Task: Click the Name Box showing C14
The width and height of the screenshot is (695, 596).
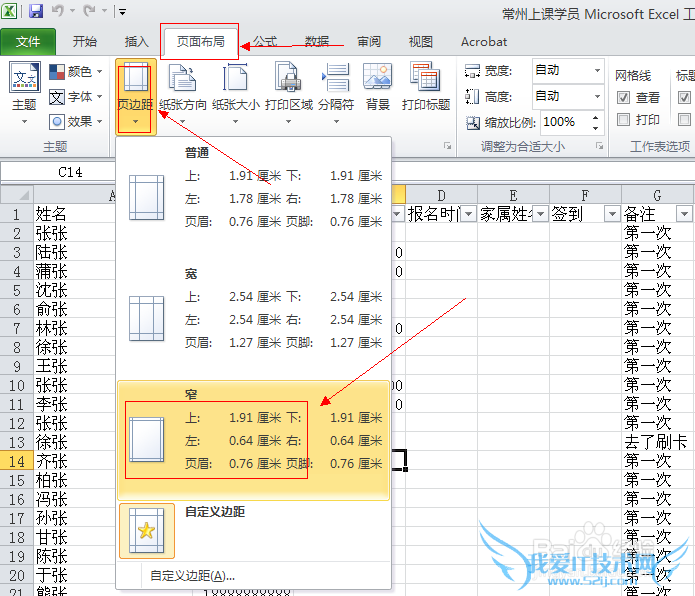Action: (x=59, y=172)
